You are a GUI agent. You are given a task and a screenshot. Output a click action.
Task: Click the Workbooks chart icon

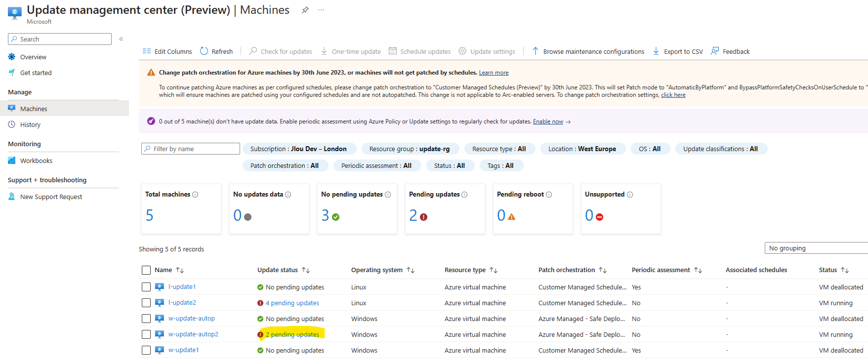coord(12,161)
